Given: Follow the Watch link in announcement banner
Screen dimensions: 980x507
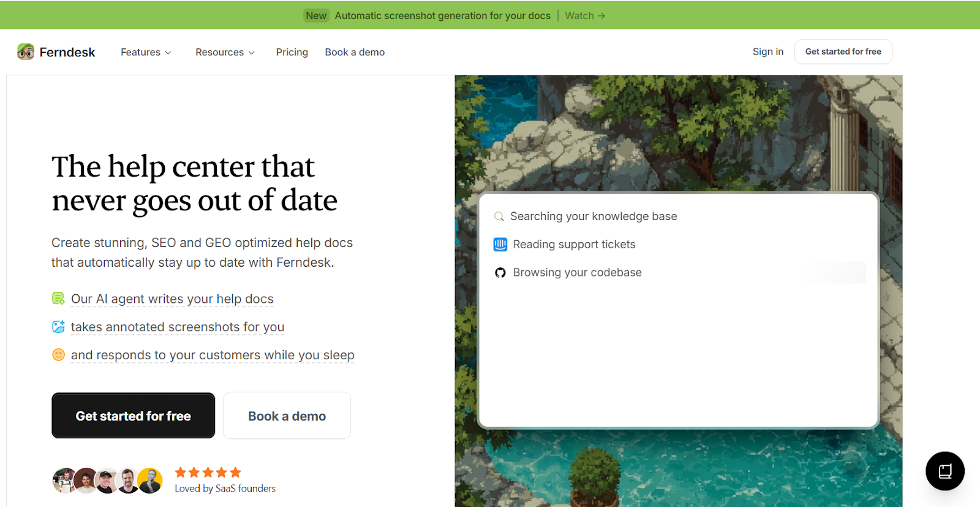Looking at the screenshot, I should click(x=584, y=15).
